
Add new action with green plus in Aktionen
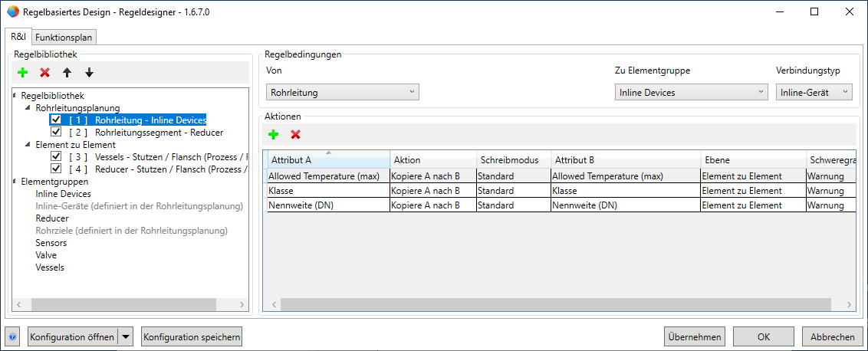coord(273,134)
